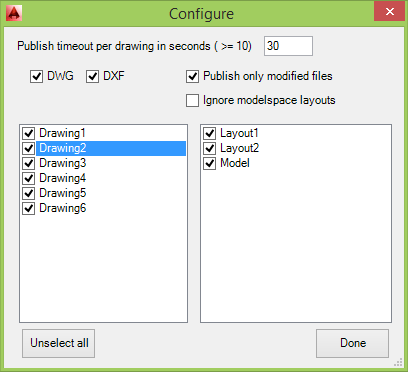Click the Done button
The width and height of the screenshot is (408, 372).
click(352, 343)
